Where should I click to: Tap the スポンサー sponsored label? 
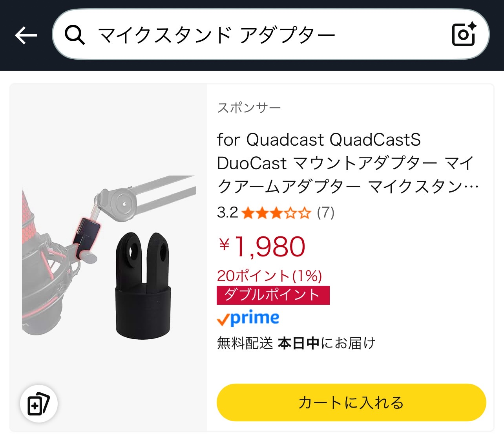pos(249,108)
